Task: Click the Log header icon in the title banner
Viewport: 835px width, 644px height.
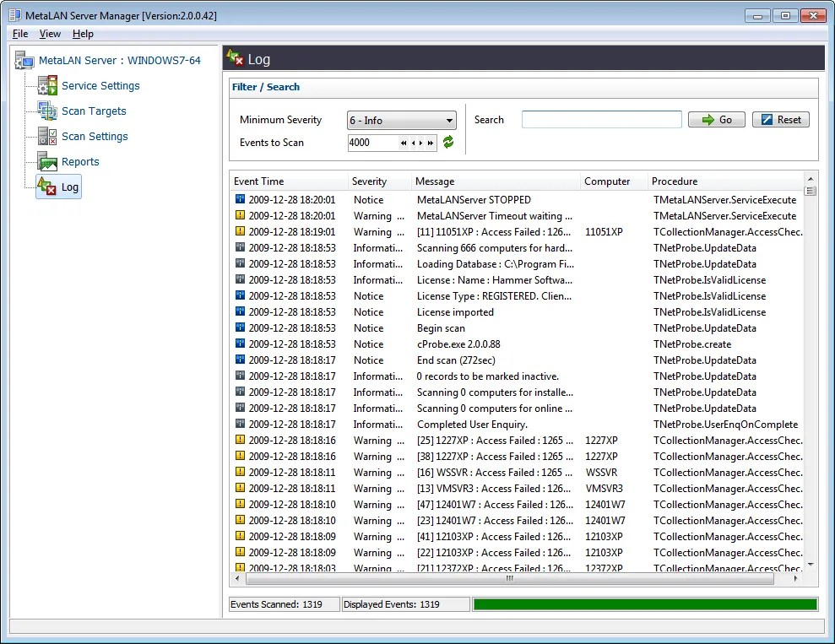Action: pyautogui.click(x=235, y=57)
